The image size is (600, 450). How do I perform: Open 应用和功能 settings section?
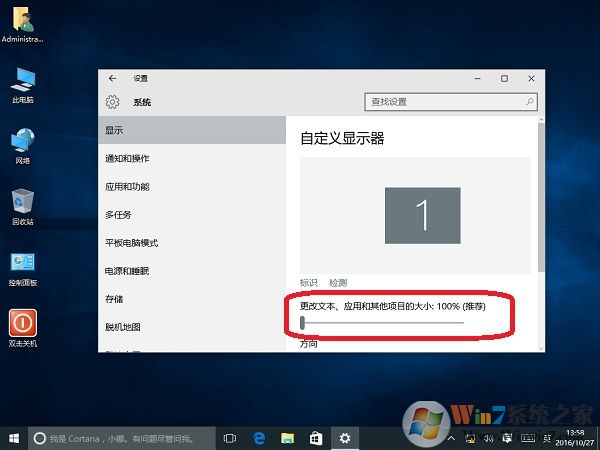[192, 187]
